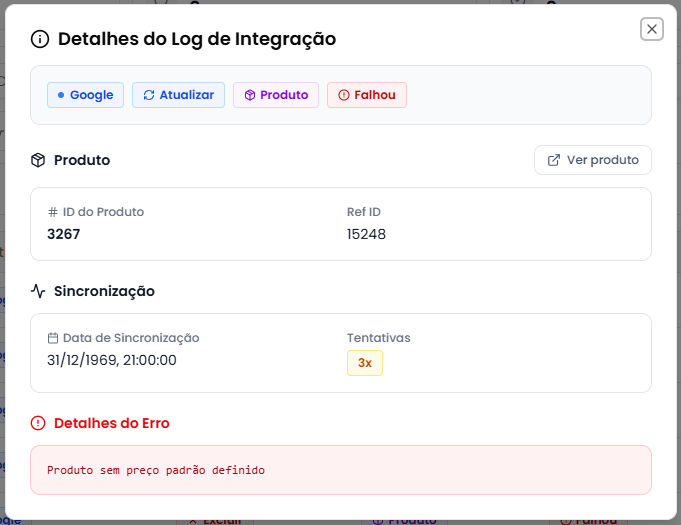Screen dimensions: 681x525
Task: Click the refresh icon in Atualizar badge
Action: click(x=149, y=95)
